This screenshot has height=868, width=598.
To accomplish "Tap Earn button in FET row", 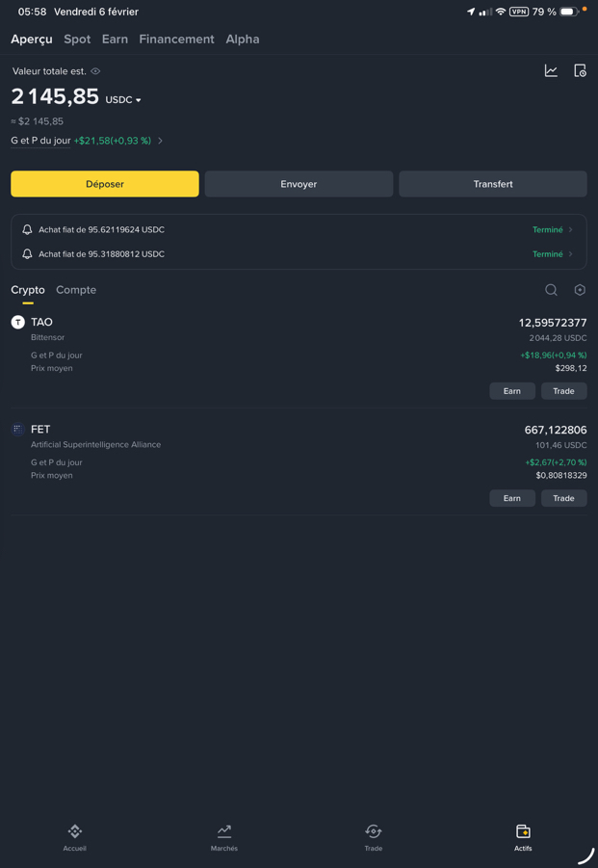I will coord(512,498).
